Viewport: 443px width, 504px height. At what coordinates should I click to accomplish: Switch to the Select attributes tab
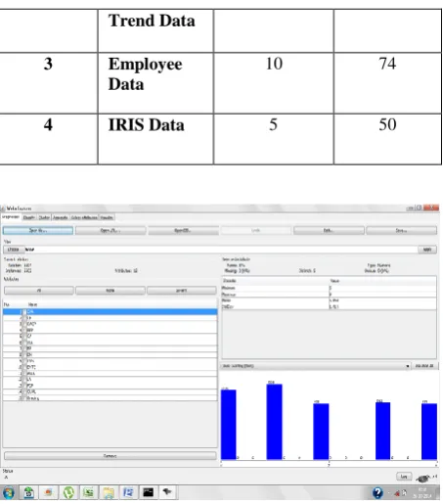[84, 217]
